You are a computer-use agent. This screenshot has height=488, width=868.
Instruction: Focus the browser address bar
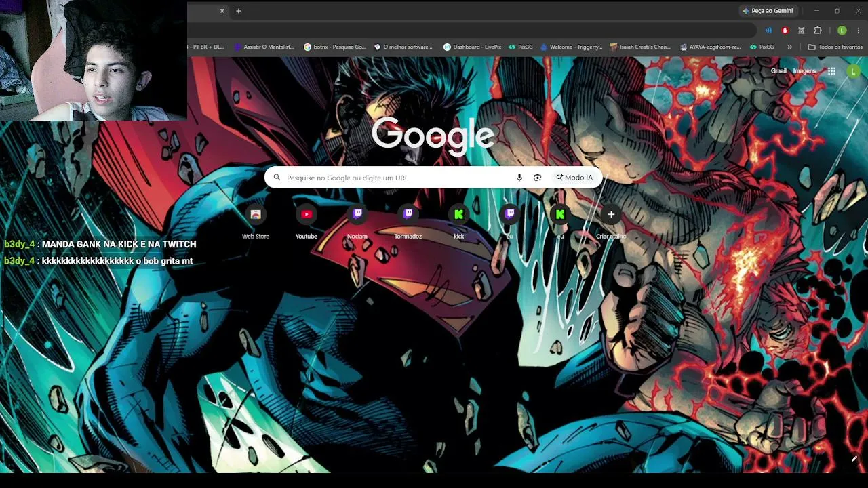[x=471, y=30]
